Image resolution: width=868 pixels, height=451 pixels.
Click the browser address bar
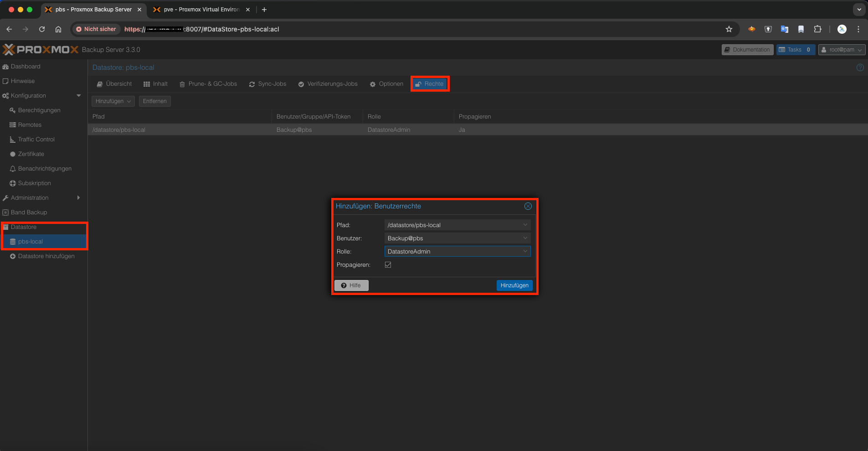click(x=410, y=29)
